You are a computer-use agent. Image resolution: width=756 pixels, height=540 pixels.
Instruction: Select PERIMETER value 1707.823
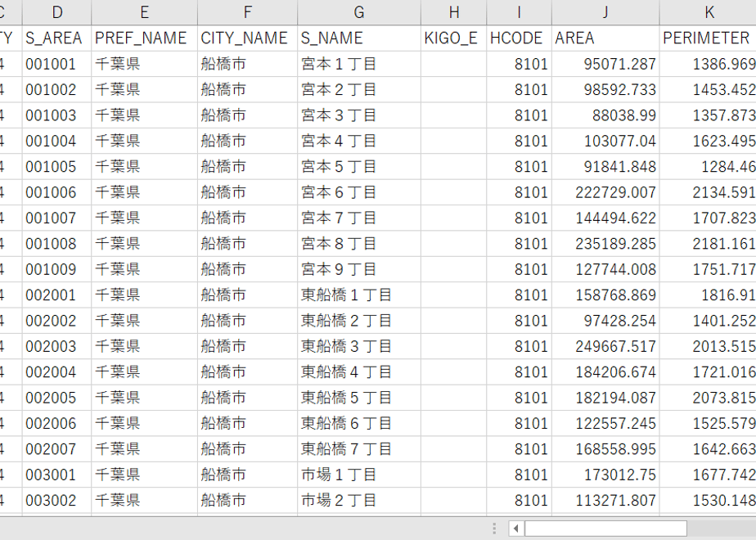coord(708,218)
